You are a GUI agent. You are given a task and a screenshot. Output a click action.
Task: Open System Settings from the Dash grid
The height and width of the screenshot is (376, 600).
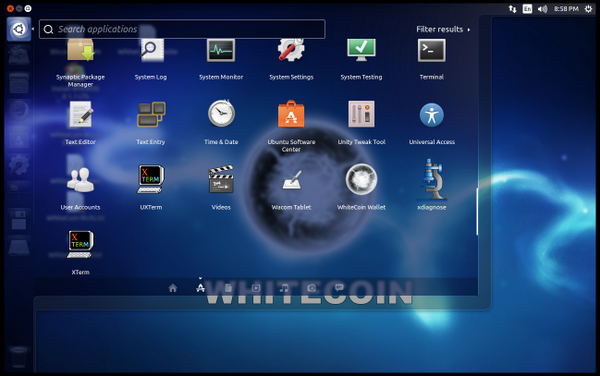pyautogui.click(x=291, y=50)
